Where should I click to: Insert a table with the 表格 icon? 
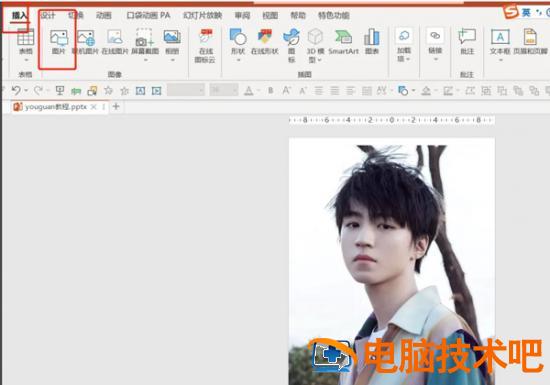pyautogui.click(x=26, y=41)
